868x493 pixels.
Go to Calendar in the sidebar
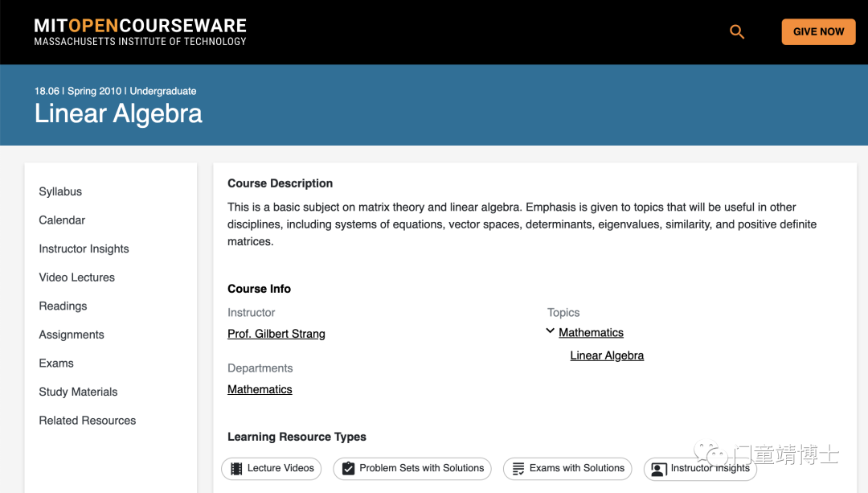pyautogui.click(x=62, y=220)
